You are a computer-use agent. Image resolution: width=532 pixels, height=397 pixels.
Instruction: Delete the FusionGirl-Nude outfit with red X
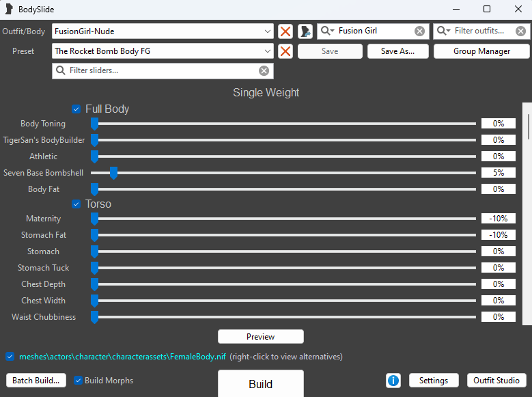285,31
